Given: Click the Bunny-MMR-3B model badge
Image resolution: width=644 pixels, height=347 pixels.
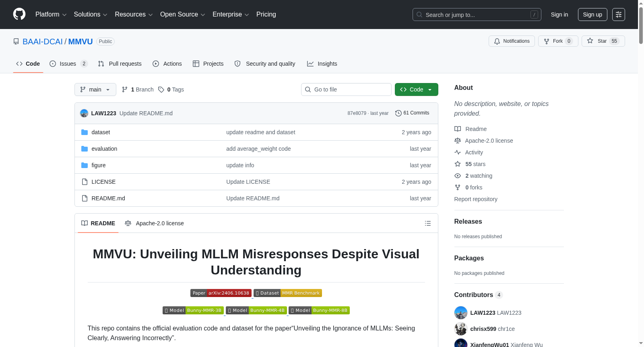Looking at the screenshot, I should (x=193, y=310).
